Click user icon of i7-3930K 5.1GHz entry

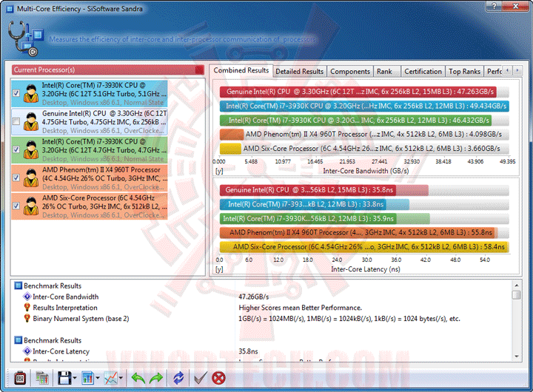click(31, 93)
